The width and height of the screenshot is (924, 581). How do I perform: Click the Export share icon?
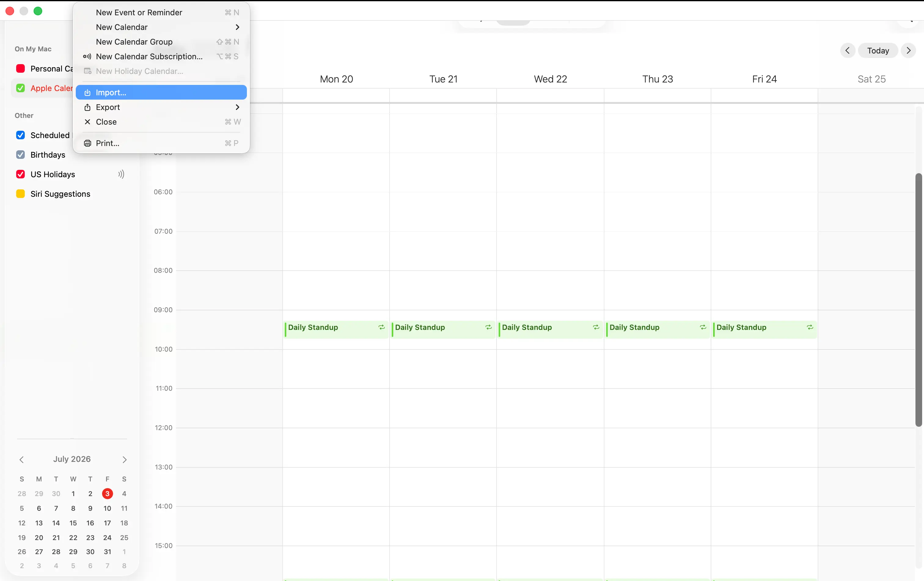[87, 107]
